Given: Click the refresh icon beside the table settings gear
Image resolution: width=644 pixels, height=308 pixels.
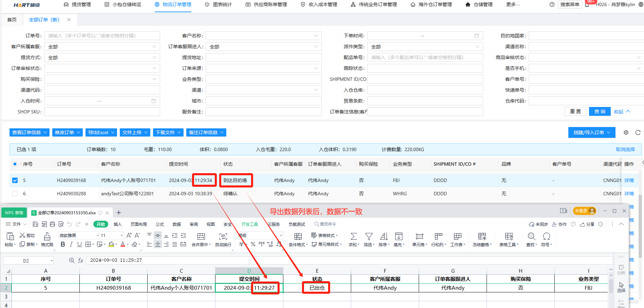Looking at the screenshot, I should (x=638, y=132).
